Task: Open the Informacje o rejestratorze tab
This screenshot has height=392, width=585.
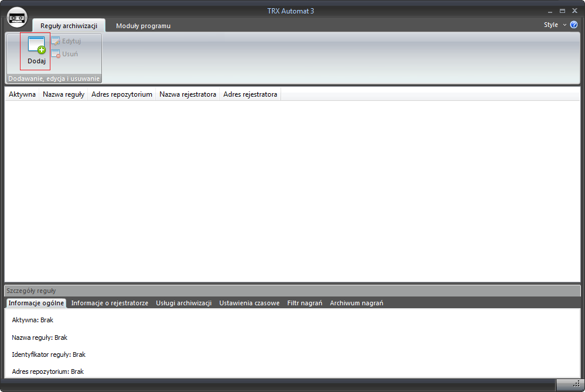Action: click(110, 303)
